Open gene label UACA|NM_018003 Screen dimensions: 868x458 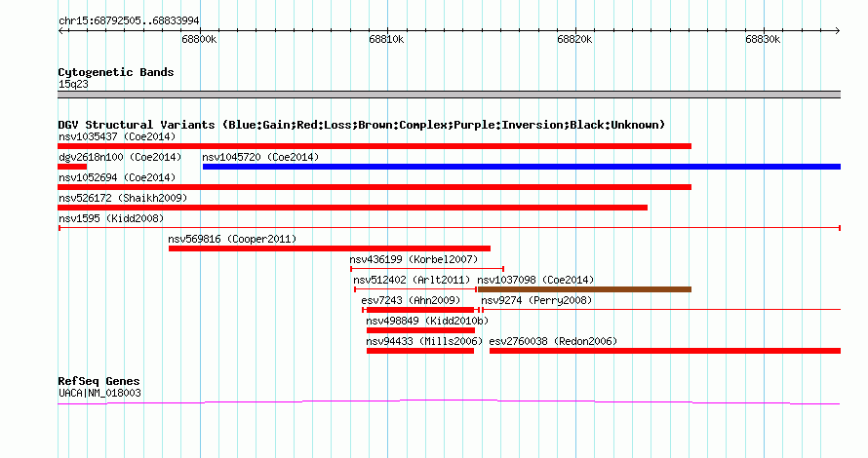[99, 394]
